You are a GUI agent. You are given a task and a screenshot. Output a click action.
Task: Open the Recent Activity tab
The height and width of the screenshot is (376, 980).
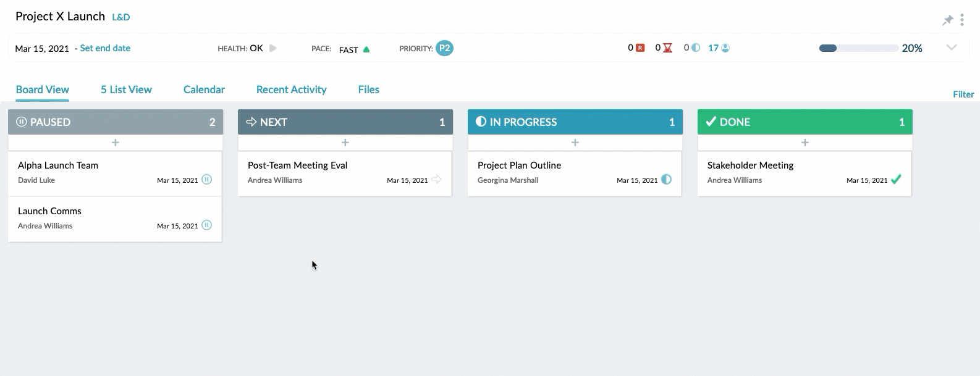pos(291,90)
